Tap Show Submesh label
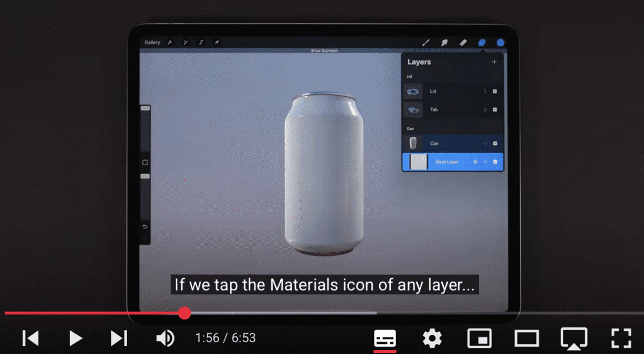Image resolution: width=644 pixels, height=354 pixels. [324, 50]
